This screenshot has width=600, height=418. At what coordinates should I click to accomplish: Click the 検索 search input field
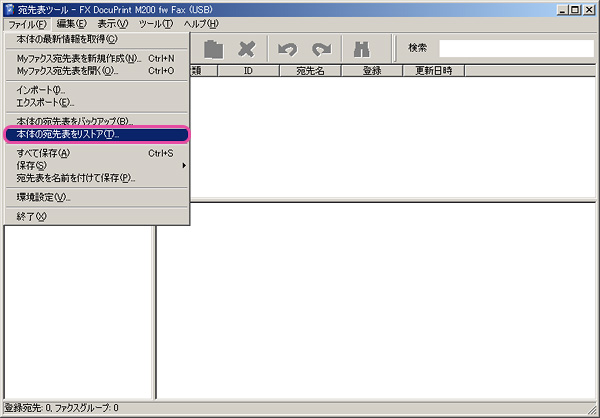[514, 48]
